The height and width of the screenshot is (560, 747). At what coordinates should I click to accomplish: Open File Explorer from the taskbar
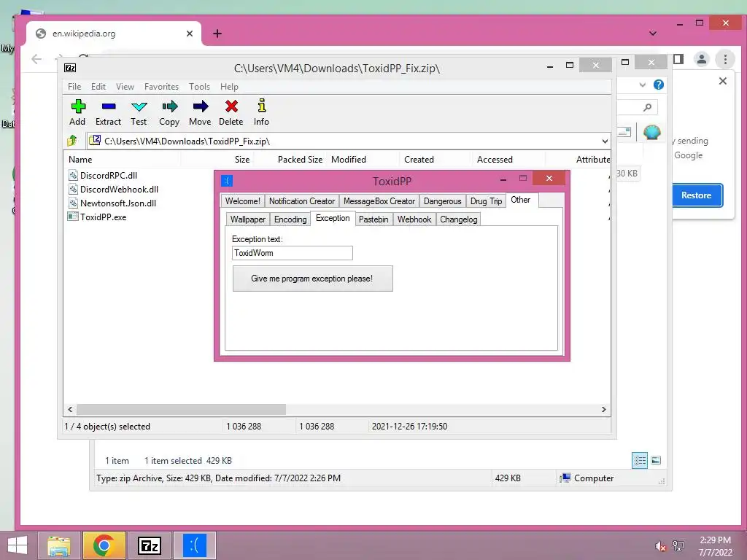tap(58, 545)
